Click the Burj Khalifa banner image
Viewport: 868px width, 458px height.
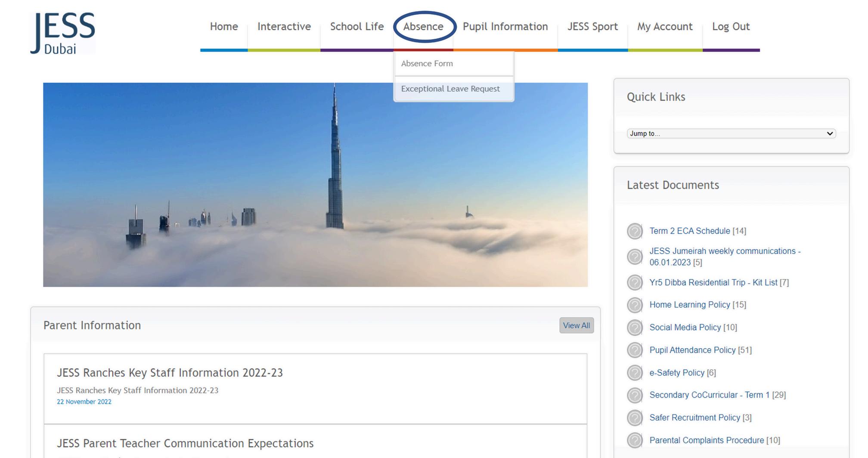pos(315,185)
